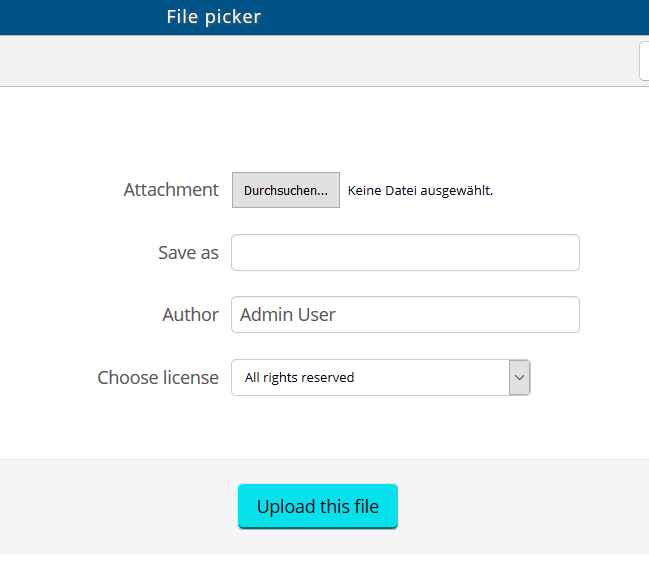Focus the Save as text field
The image size is (649, 571).
[405, 253]
